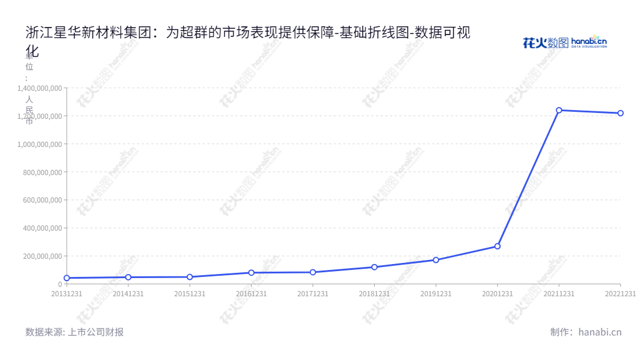Image resolution: width=644 pixels, height=363 pixels.
Task: Select the data point at 20131231
Action: tap(67, 278)
